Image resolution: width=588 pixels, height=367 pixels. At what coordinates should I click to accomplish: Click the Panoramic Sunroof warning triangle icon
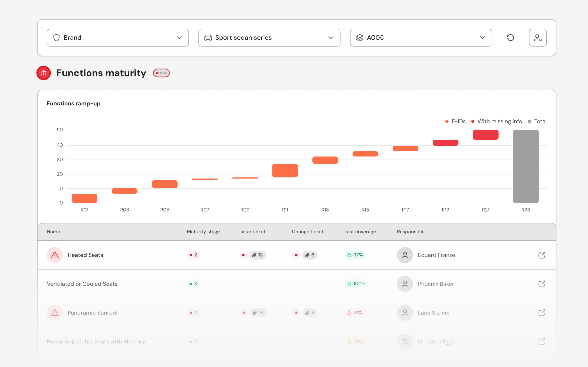(55, 313)
